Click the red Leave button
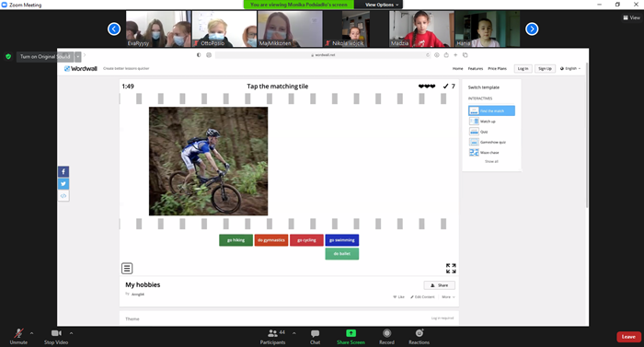The height and width of the screenshot is (347, 644). [x=628, y=336]
